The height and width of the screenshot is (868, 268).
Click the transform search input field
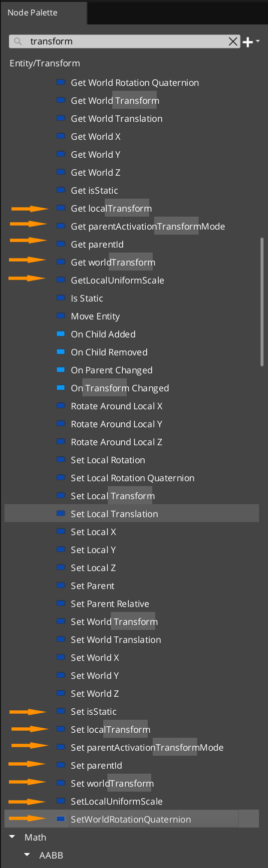pos(125,41)
